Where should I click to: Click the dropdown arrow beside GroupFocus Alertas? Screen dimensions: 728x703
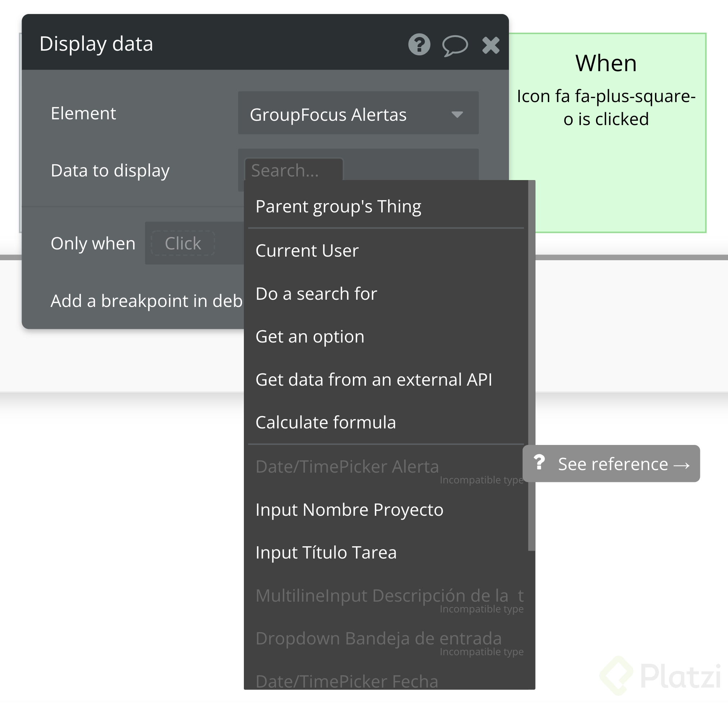point(457,114)
